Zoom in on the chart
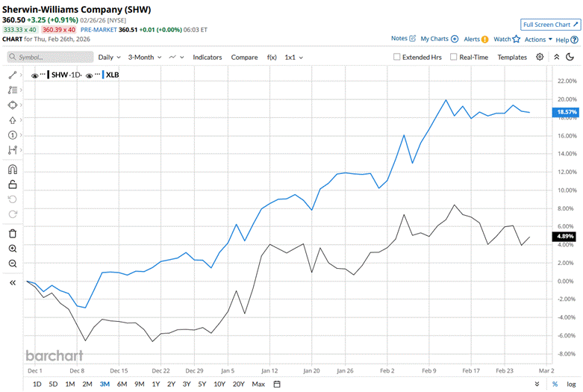The width and height of the screenshot is (583, 392). tap(12, 249)
